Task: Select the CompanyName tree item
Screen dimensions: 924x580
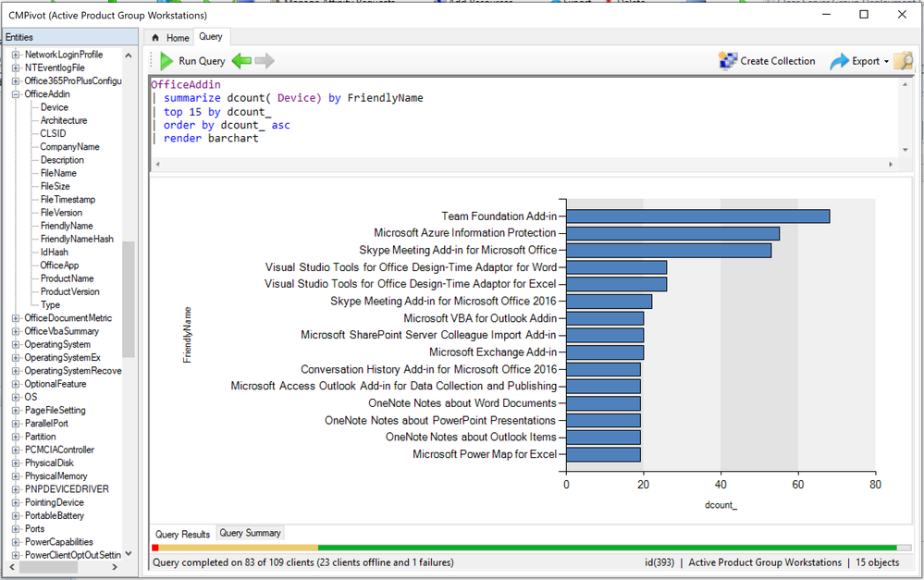Action: tap(69, 147)
